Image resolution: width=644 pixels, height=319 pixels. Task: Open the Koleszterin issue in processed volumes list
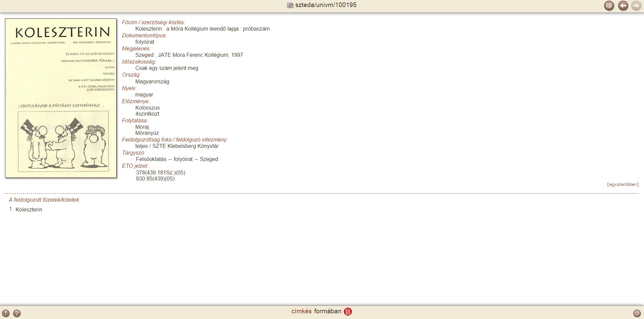[29, 210]
